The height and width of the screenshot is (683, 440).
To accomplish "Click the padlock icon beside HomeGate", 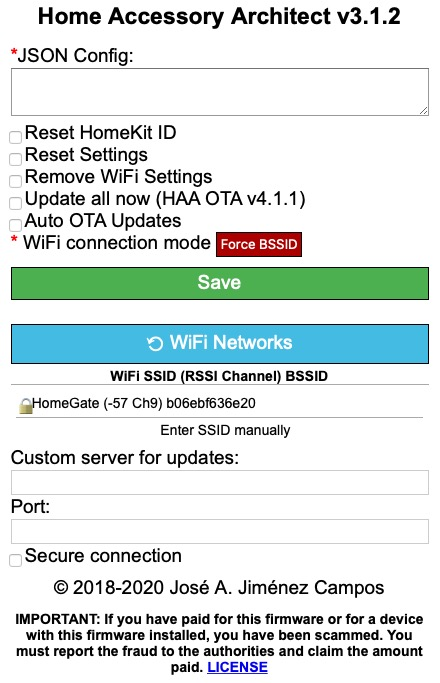I will pyautogui.click(x=26, y=406).
